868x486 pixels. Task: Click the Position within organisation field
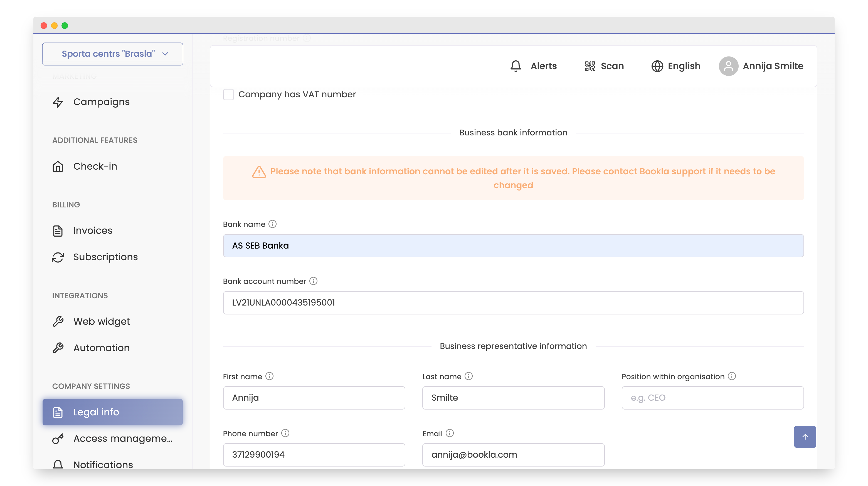(712, 398)
